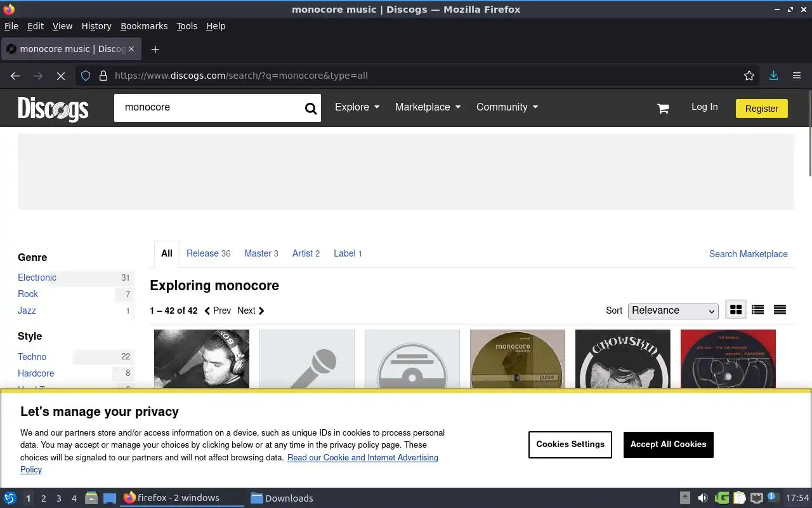Select the Master 3 tab
The height and width of the screenshot is (508, 812).
(261, 253)
